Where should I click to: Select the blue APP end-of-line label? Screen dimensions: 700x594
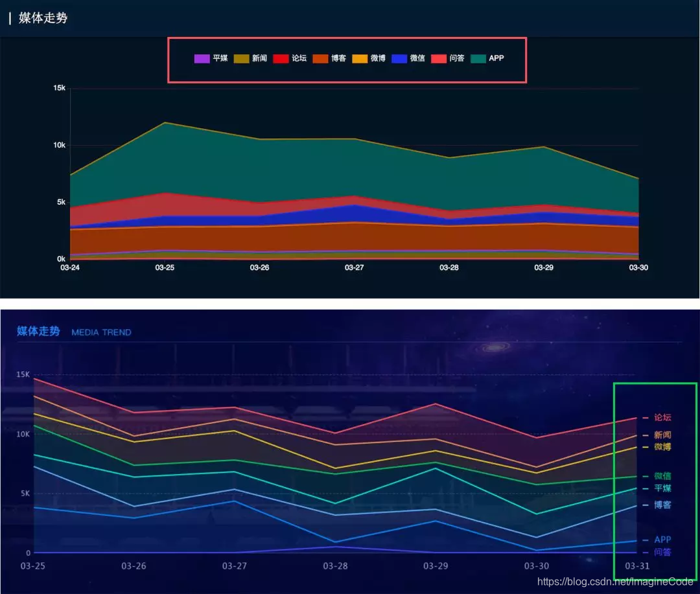(662, 540)
